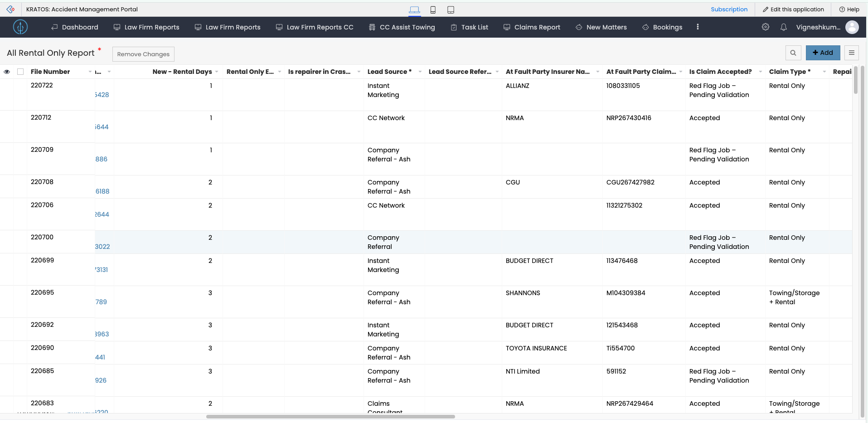
Task: Open link 6188 in row 220708
Action: (x=102, y=191)
